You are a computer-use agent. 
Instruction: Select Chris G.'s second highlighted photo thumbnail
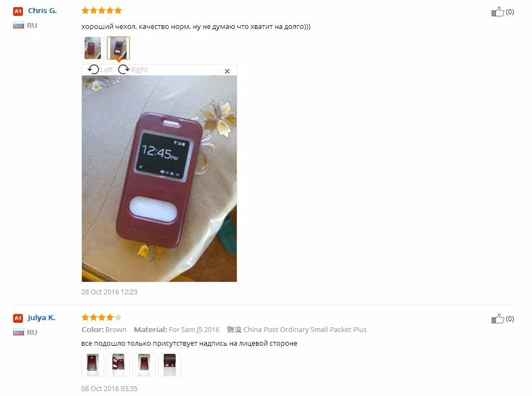[118, 48]
